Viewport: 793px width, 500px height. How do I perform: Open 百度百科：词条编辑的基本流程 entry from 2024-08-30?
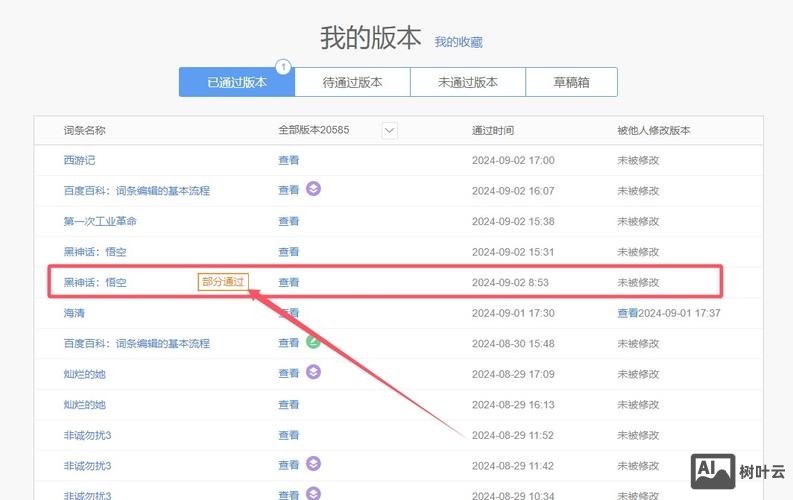[137, 344]
